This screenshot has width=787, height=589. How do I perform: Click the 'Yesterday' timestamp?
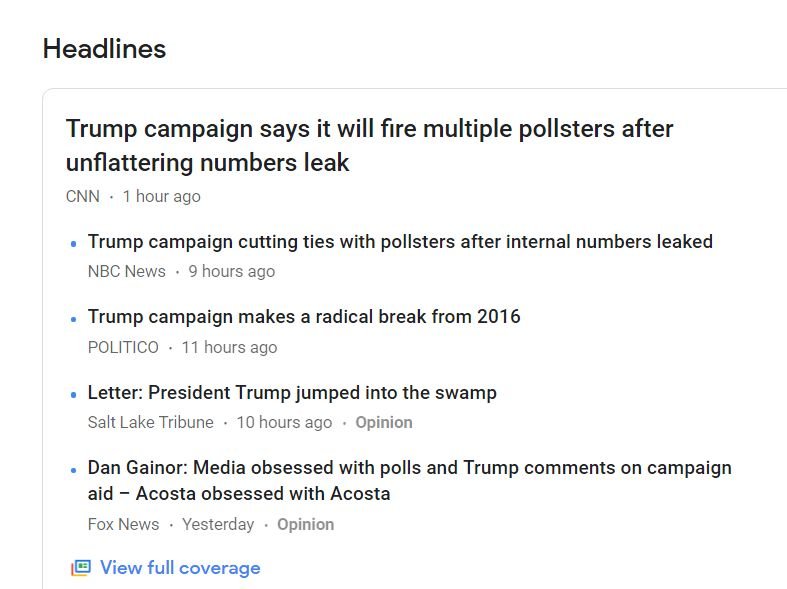point(218,524)
